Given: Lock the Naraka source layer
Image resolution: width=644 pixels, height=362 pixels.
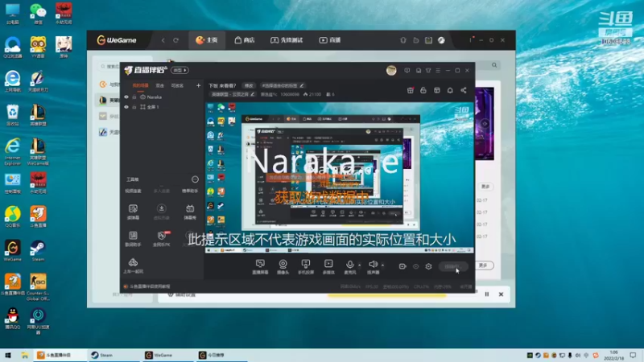Looking at the screenshot, I should point(134,97).
